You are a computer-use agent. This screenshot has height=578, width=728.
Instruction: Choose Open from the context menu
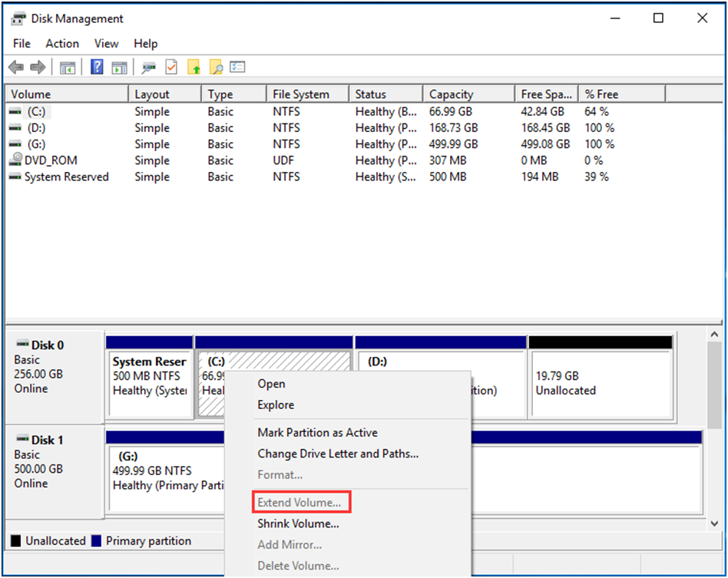pos(348,384)
